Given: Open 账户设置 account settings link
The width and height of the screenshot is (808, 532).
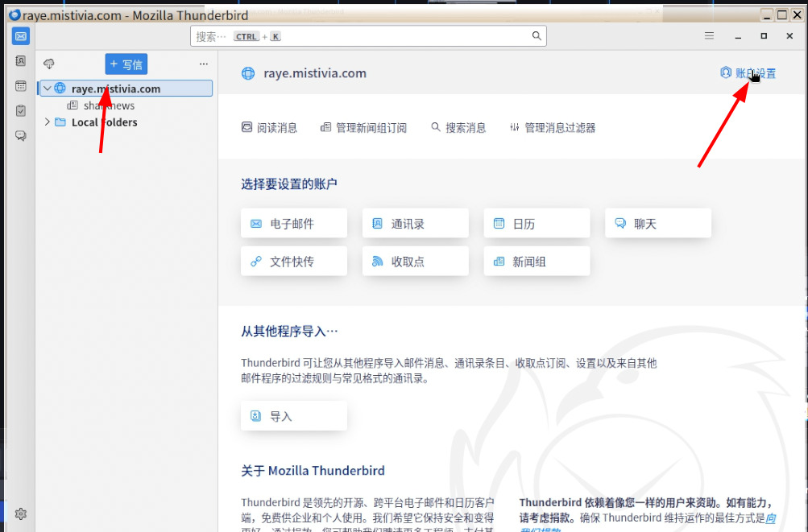Looking at the screenshot, I should 748,73.
